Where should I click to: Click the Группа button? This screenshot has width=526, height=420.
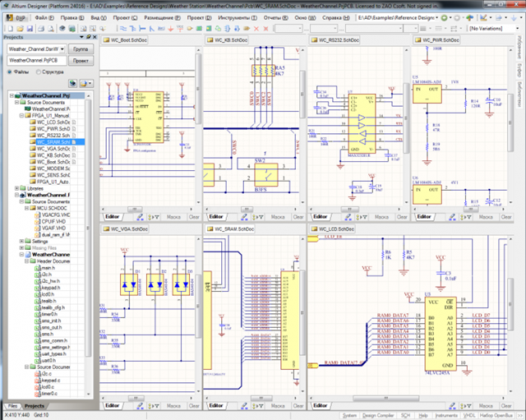(x=81, y=49)
